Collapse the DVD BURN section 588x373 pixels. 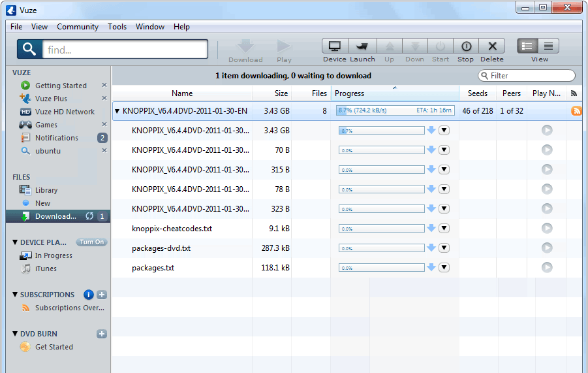point(15,334)
